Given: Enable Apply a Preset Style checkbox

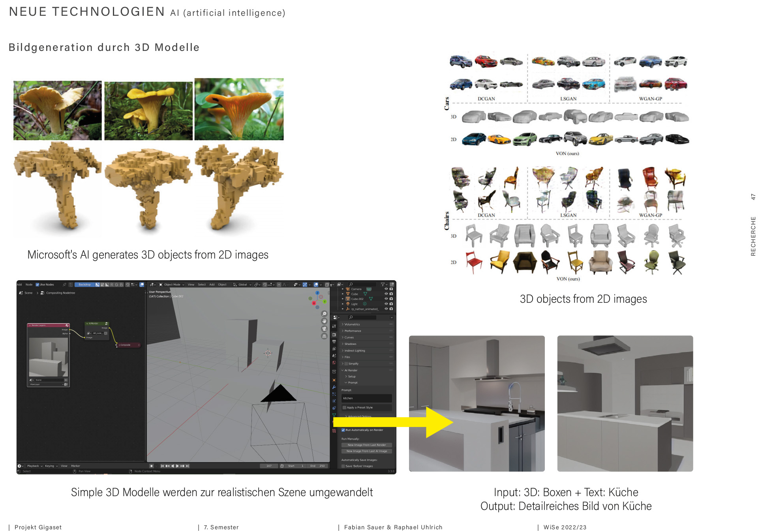Looking at the screenshot, I should [345, 408].
